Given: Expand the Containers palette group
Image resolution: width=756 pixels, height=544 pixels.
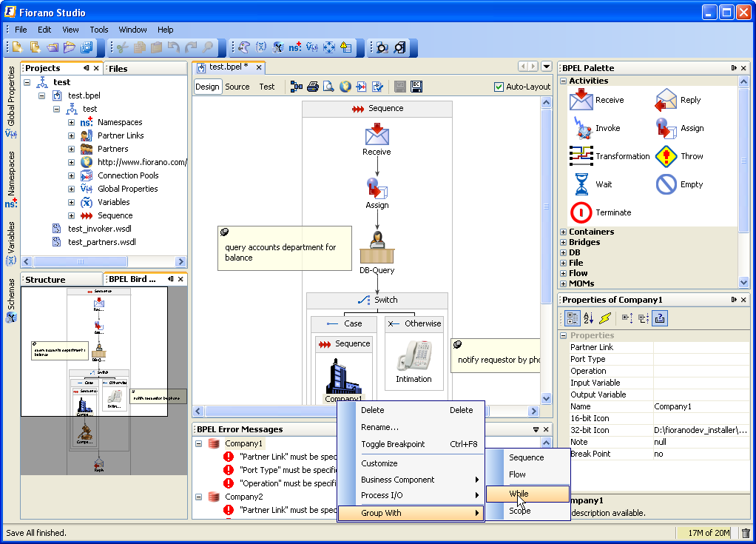Looking at the screenshot, I should [563, 232].
